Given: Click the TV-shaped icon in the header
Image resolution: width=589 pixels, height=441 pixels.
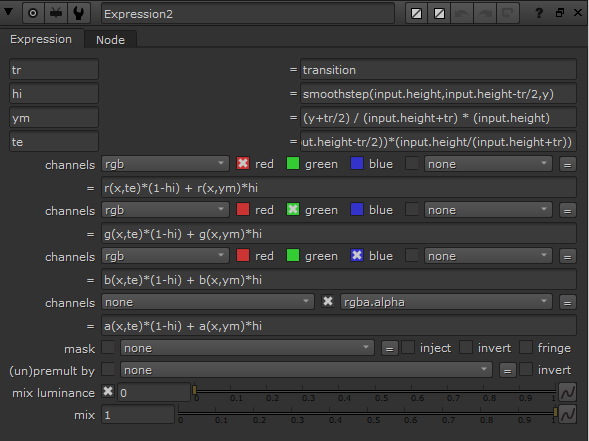Looking at the screenshot, I should 56,14.
